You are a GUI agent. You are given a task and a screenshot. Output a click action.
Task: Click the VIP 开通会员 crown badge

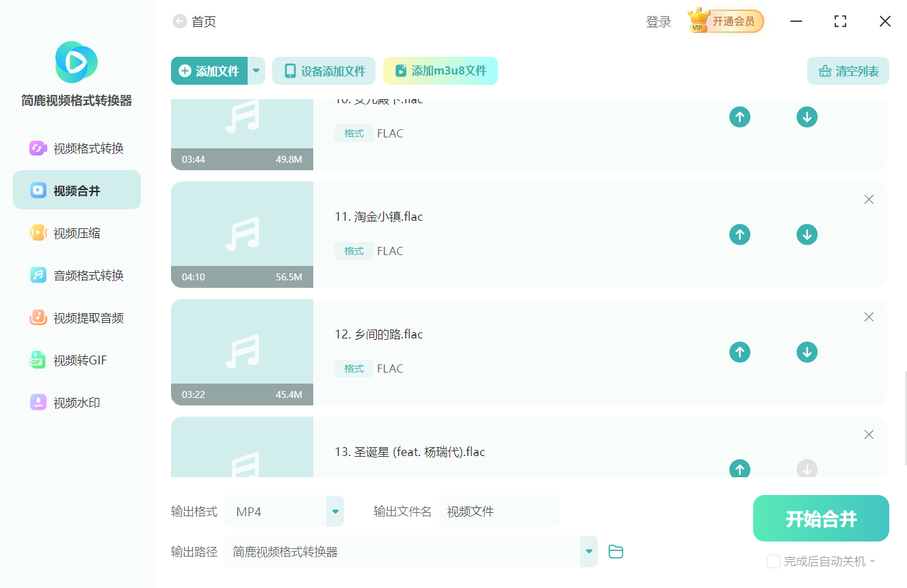726,21
